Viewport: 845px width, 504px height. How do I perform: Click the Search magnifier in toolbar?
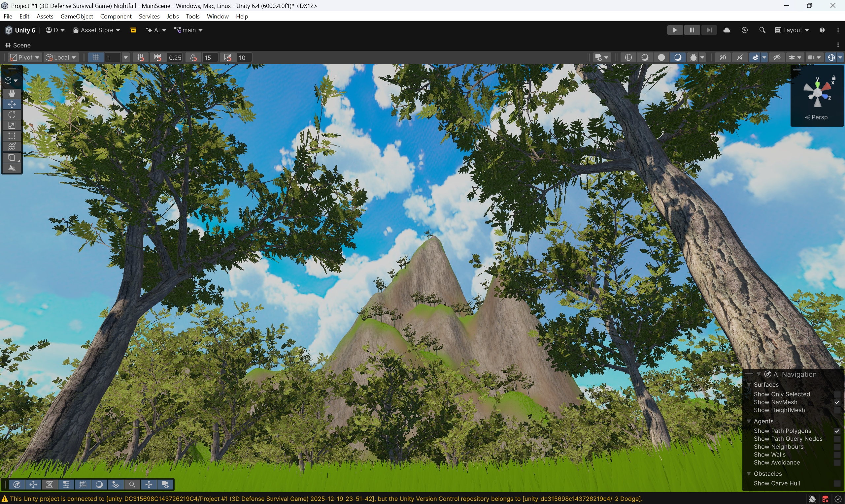(762, 30)
